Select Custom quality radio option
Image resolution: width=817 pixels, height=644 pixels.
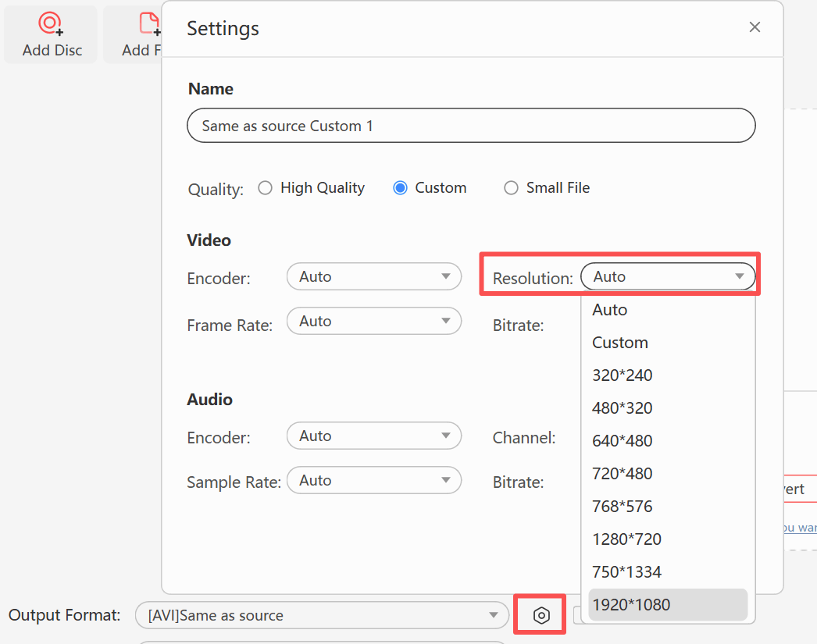[x=400, y=188]
